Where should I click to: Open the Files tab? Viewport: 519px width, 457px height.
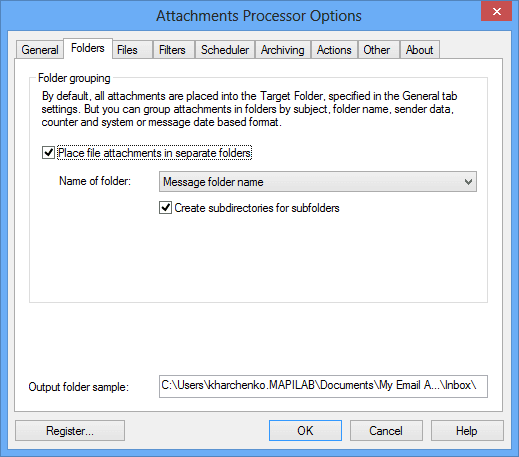pyautogui.click(x=132, y=50)
